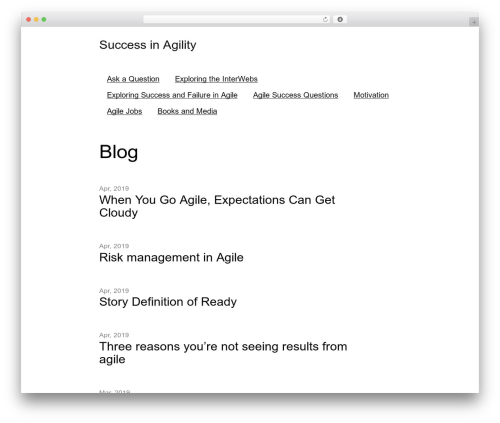Open a new tab with plus button
Screen dimensions: 500x423
(x=474, y=22)
